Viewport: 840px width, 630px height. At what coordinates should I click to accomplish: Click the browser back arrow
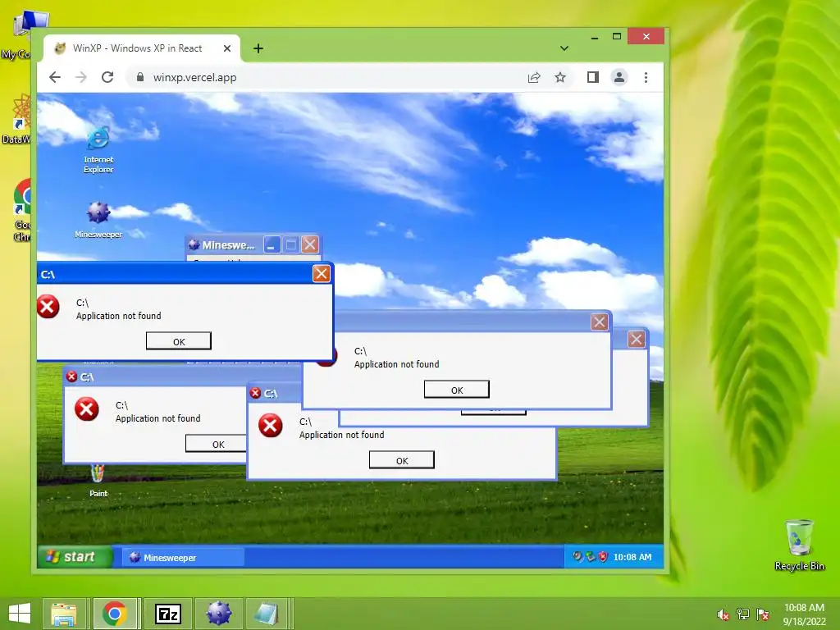[55, 77]
